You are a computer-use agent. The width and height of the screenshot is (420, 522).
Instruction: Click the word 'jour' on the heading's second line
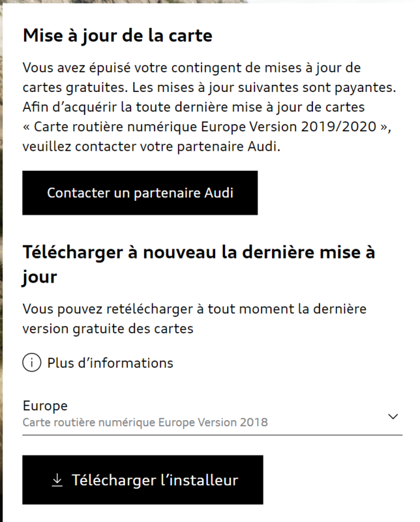[40, 277]
